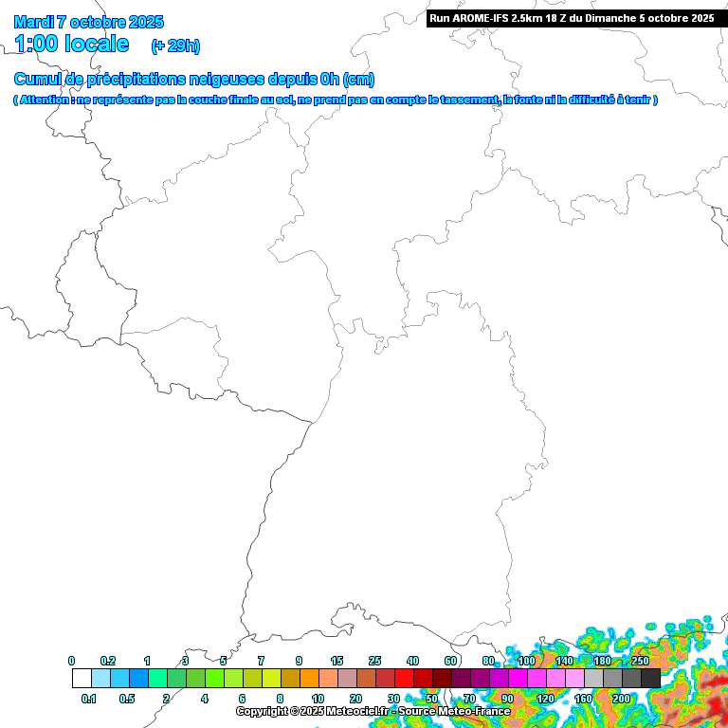Click the 'Mardi 7 octobre 2025' date label
This screenshot has width=728, height=728.
[88, 22]
